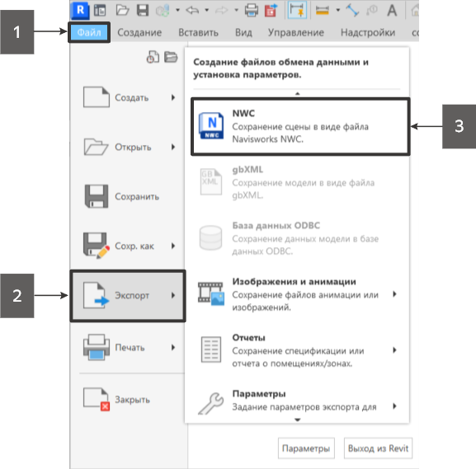Open the undo history dropdown arrow
The height and width of the screenshot is (469, 476).
pos(207,11)
